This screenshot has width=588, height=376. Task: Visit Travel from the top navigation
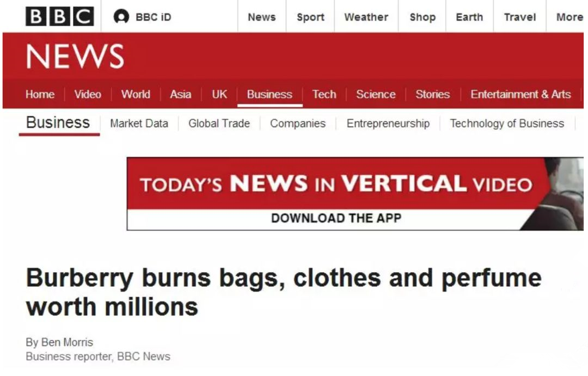tap(519, 17)
